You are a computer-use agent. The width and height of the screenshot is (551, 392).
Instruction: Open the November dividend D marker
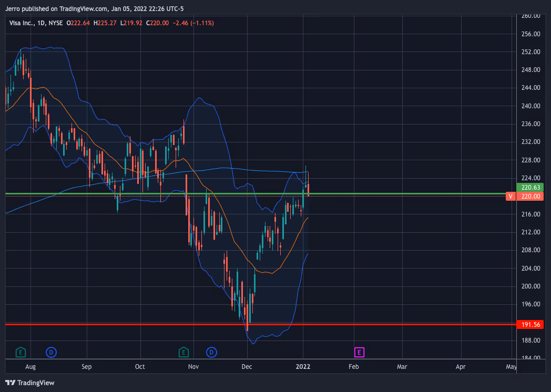click(211, 352)
